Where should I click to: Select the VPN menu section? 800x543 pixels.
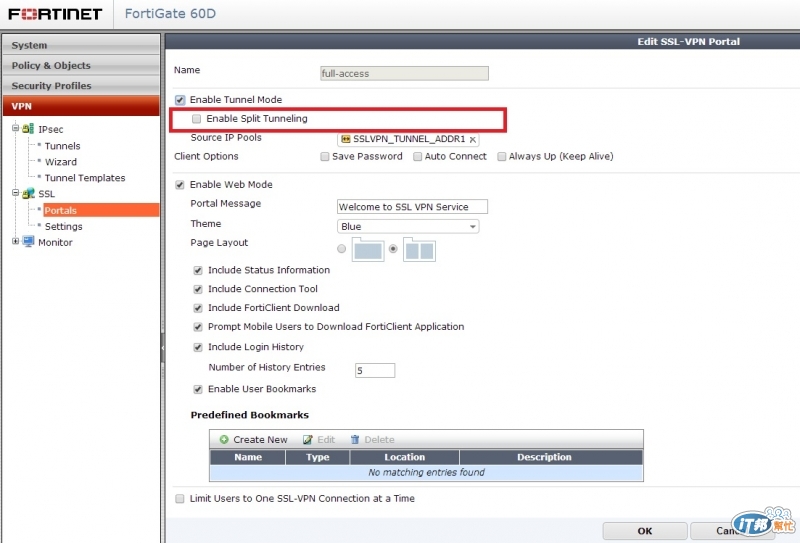81,106
